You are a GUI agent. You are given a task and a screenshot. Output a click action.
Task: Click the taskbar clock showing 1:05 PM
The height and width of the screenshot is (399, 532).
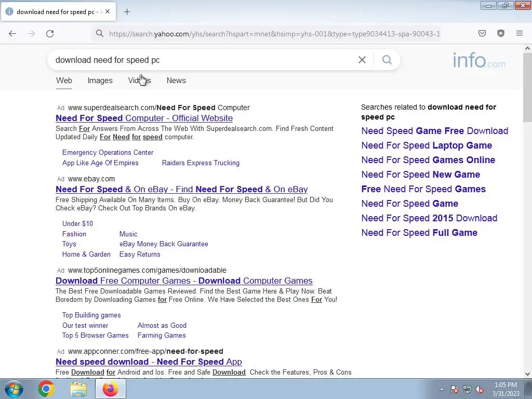(x=506, y=389)
